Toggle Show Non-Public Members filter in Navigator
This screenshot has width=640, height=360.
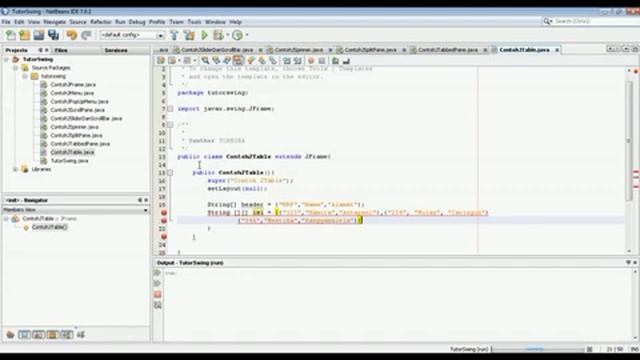click(x=52, y=335)
